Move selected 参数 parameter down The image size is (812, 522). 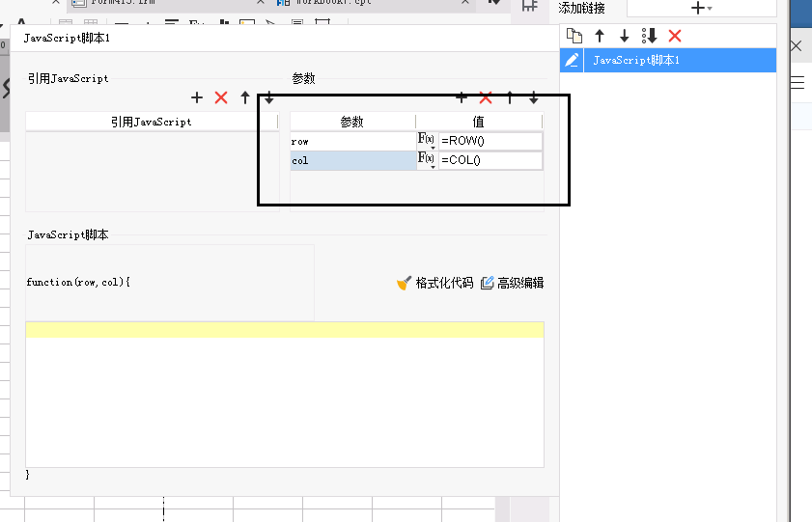click(534, 97)
